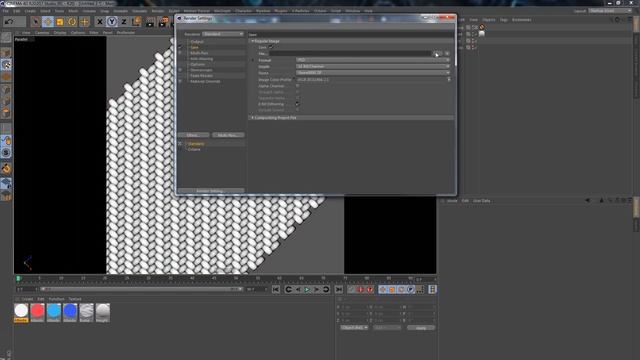Open the Name dropdown
This screenshot has height=360, width=640.
click(x=373, y=73)
